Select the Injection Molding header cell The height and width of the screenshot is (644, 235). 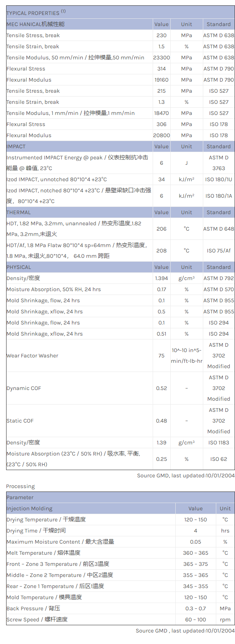29,508
